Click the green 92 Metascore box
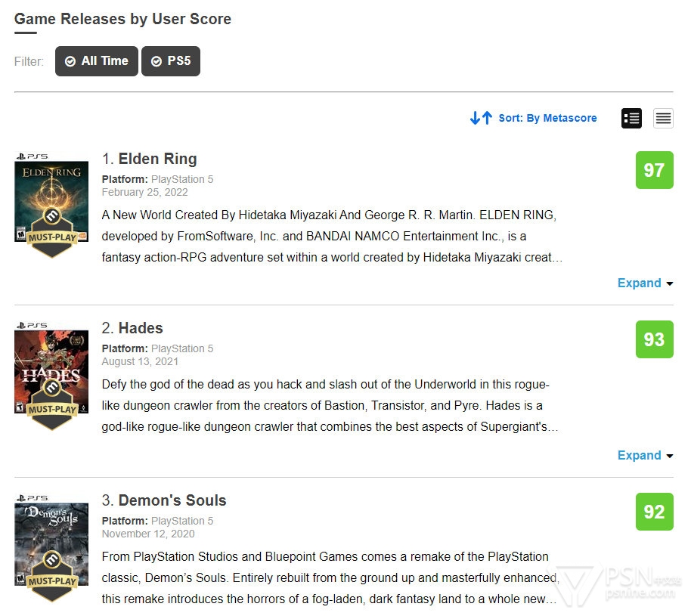The width and height of the screenshot is (691, 616). coord(654,512)
